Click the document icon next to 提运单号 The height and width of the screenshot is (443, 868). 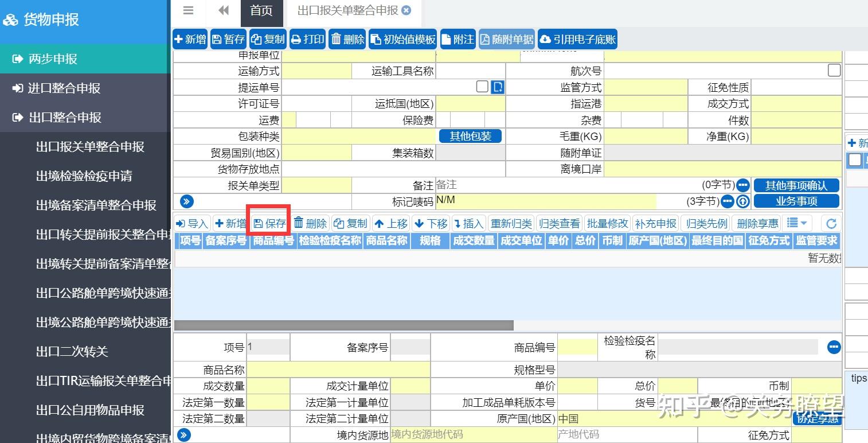tap(496, 86)
